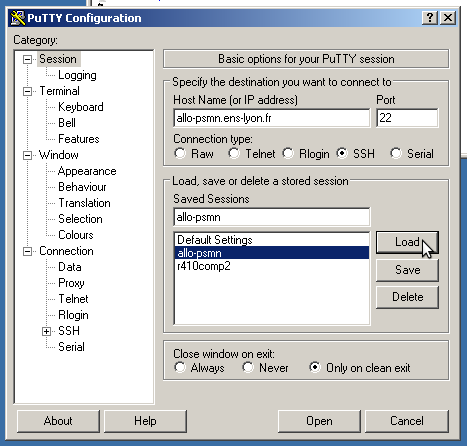This screenshot has width=467, height=446.
Task: Click the Load button
Action: point(407,242)
